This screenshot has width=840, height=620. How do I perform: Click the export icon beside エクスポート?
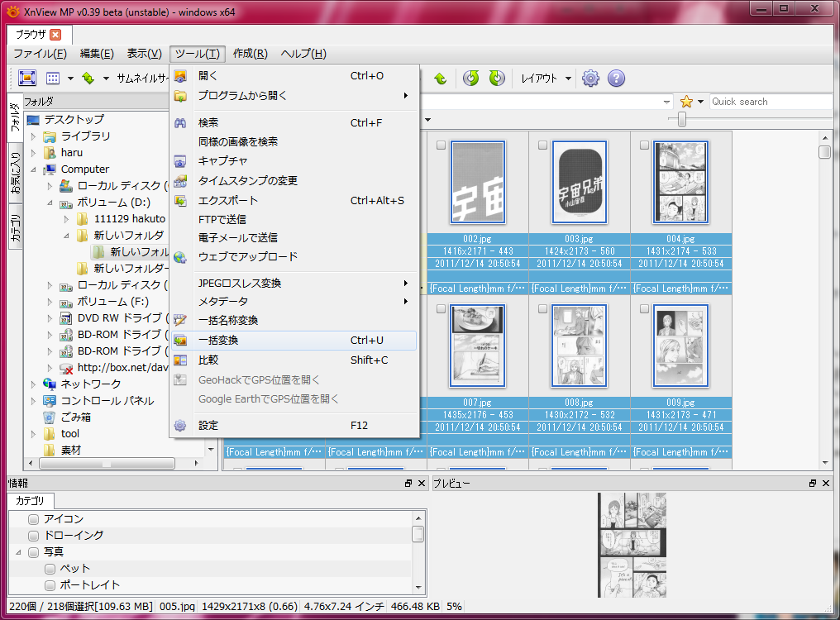(180, 200)
